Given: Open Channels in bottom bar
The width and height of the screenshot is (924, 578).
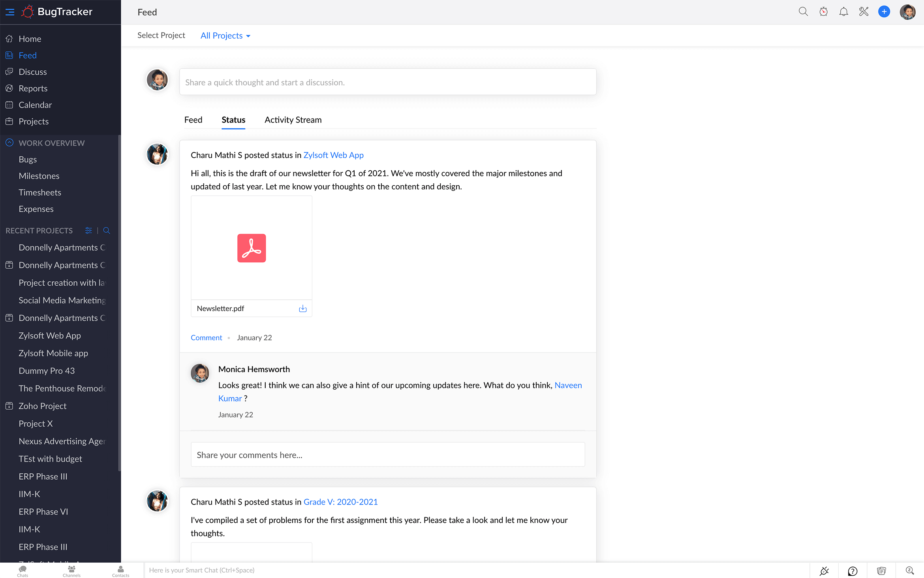Looking at the screenshot, I should (71, 571).
